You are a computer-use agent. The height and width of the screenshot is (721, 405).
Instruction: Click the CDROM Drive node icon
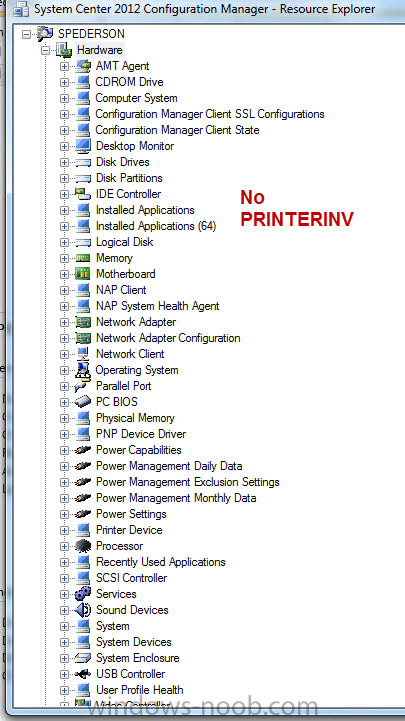[x=83, y=82]
